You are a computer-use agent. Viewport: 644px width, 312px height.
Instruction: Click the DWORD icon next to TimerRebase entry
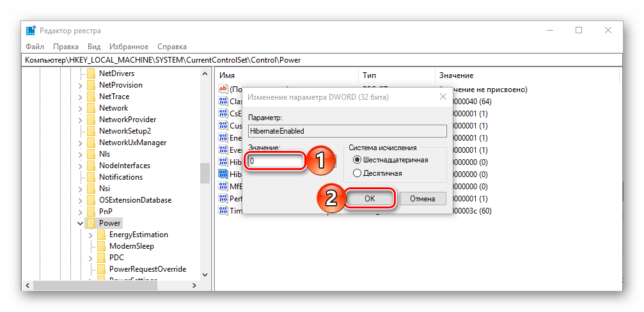point(223,211)
